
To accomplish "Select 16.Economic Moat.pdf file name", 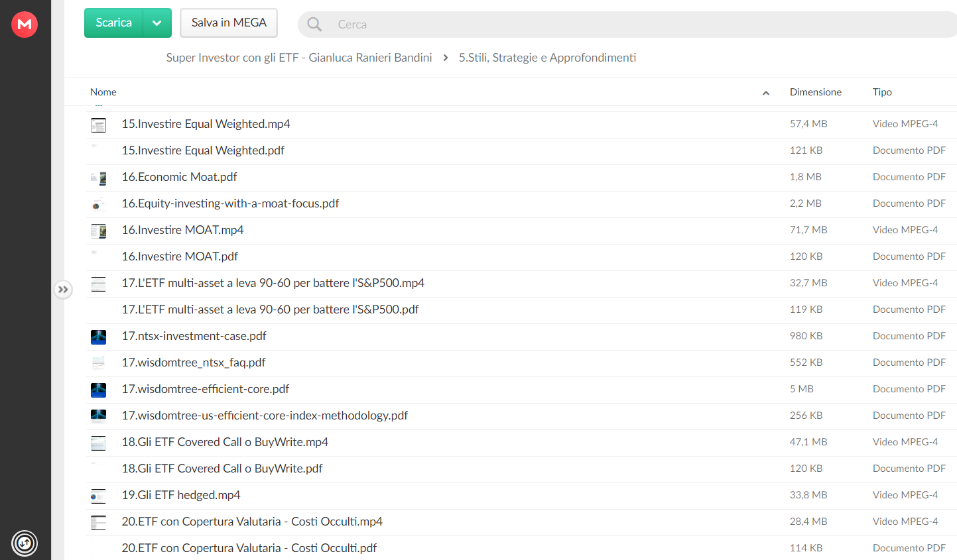I will click(179, 177).
